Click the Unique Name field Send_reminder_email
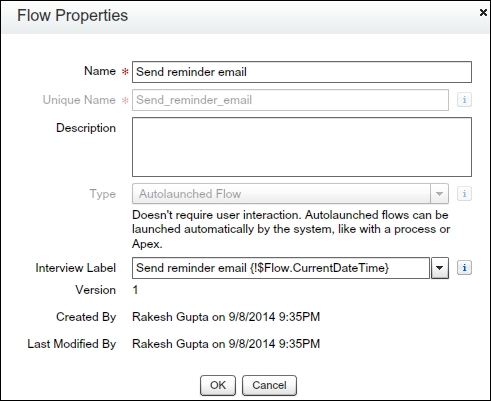 click(x=290, y=100)
